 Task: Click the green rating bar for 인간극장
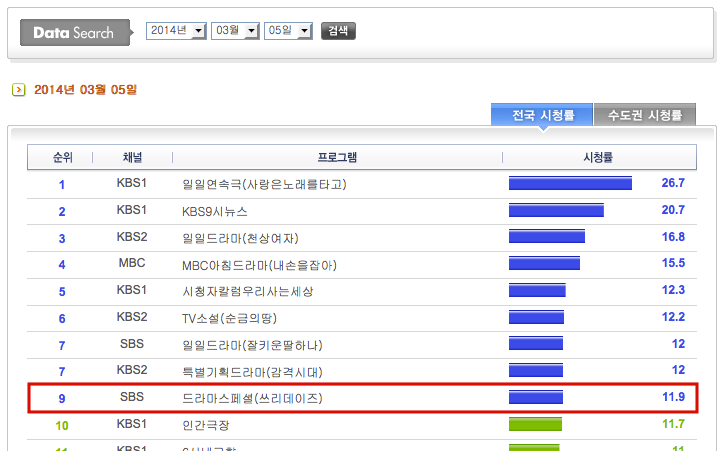(535, 425)
